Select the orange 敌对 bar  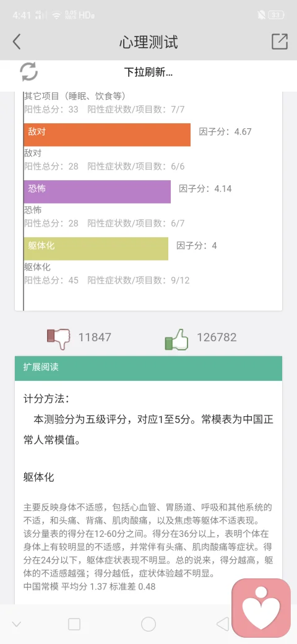pos(107,135)
